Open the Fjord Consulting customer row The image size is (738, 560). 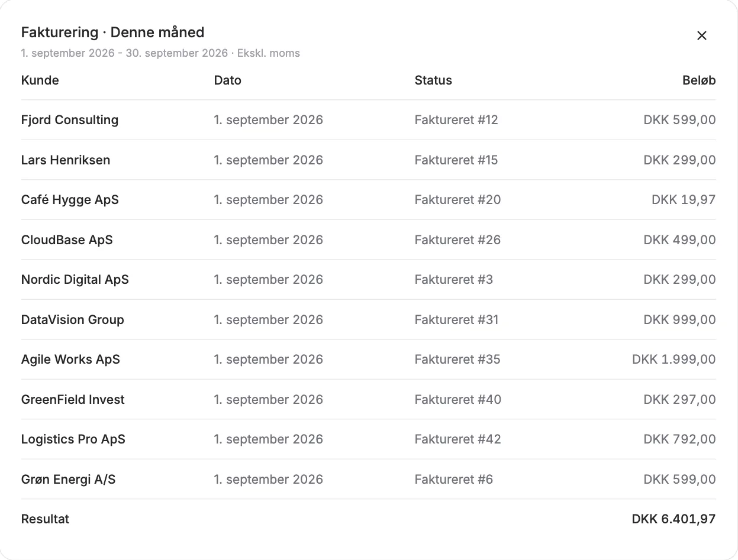(368, 120)
